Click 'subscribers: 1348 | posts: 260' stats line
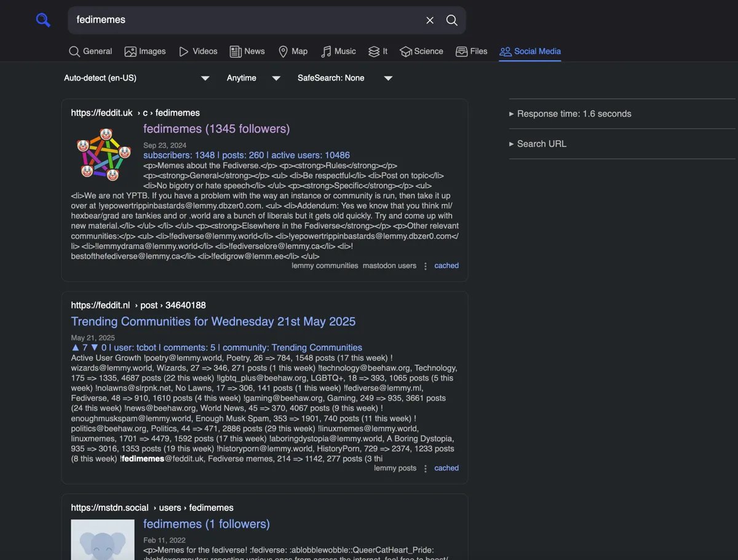The height and width of the screenshot is (560, 738). tap(247, 155)
